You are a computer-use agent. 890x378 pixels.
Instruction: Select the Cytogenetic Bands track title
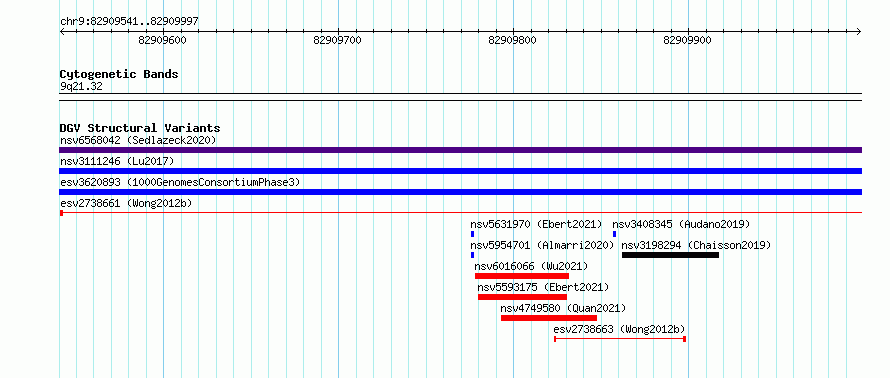pos(119,74)
